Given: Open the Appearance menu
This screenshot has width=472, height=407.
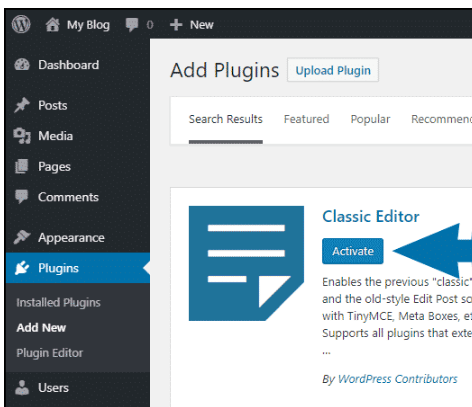Looking at the screenshot, I should click(x=71, y=238).
